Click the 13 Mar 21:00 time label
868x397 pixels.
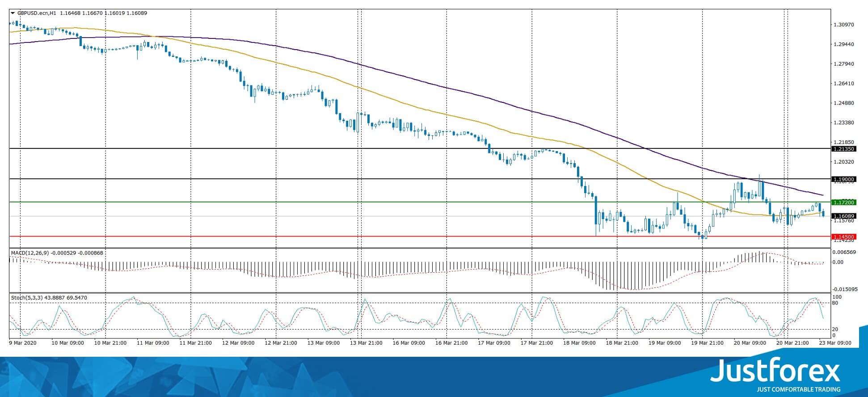click(x=367, y=343)
